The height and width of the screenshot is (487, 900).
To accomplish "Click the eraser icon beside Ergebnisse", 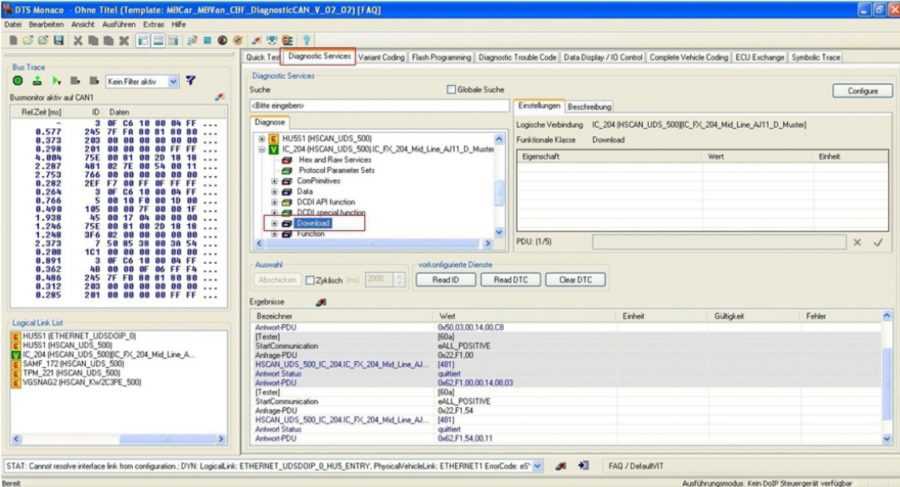I will 321,302.
